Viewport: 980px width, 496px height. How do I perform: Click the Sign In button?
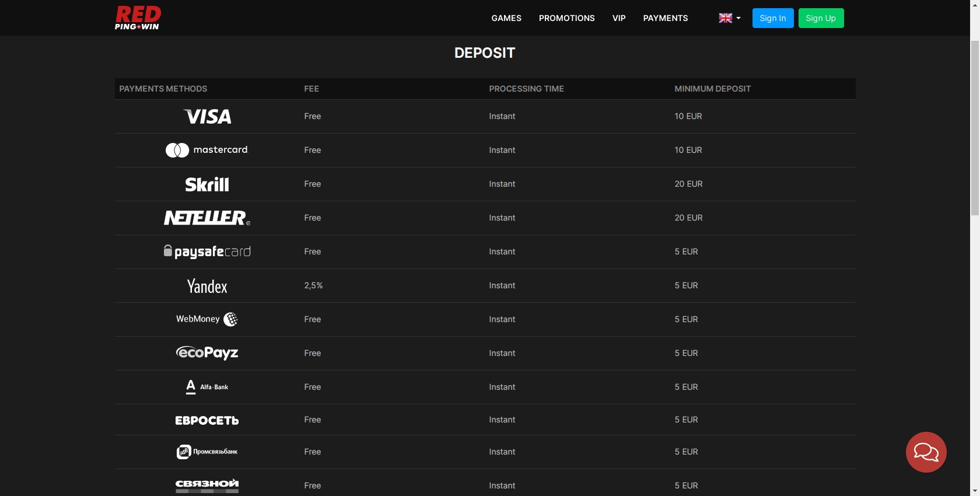point(773,18)
